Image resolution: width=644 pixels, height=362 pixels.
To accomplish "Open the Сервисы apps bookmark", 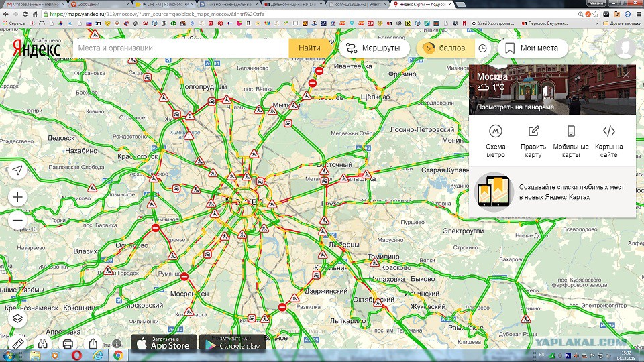I will [x=14, y=23].
